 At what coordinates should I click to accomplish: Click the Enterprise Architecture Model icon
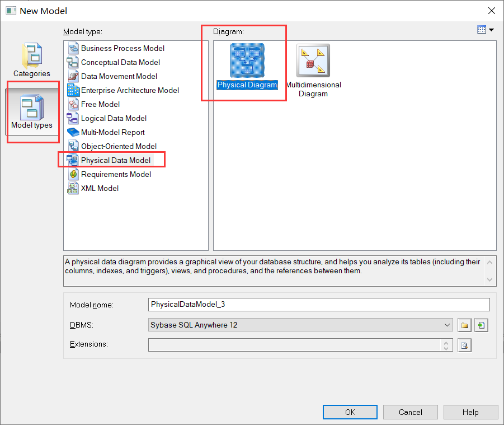tap(73, 90)
